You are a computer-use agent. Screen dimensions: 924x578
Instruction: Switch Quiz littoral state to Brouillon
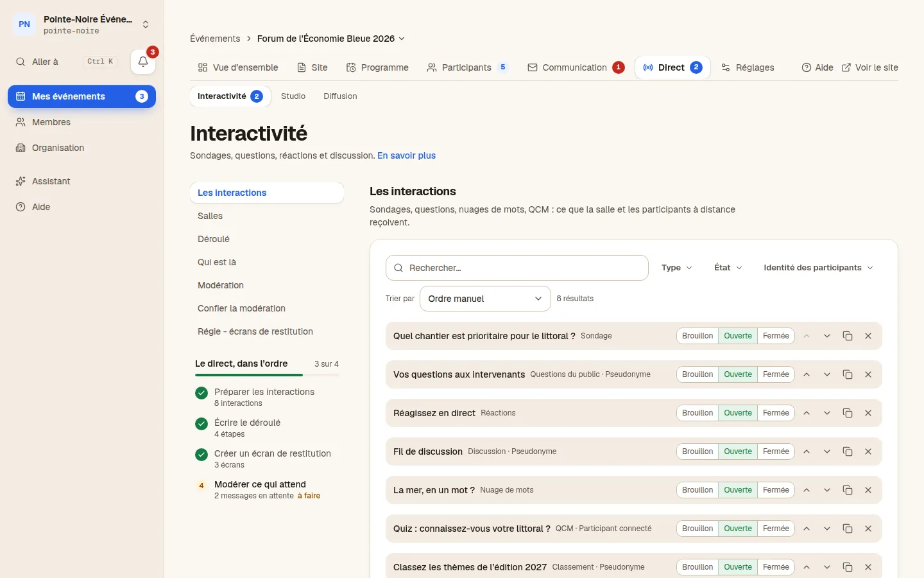tap(697, 529)
